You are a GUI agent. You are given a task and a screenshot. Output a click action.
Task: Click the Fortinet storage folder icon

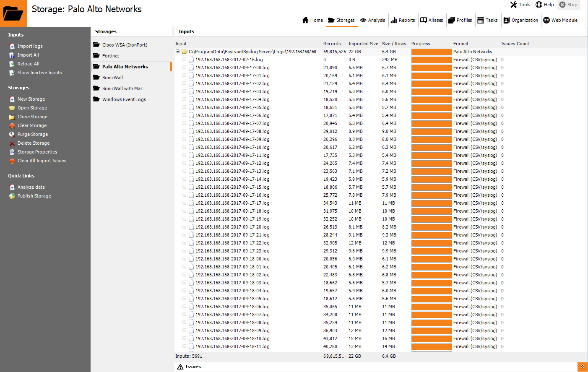(96, 55)
